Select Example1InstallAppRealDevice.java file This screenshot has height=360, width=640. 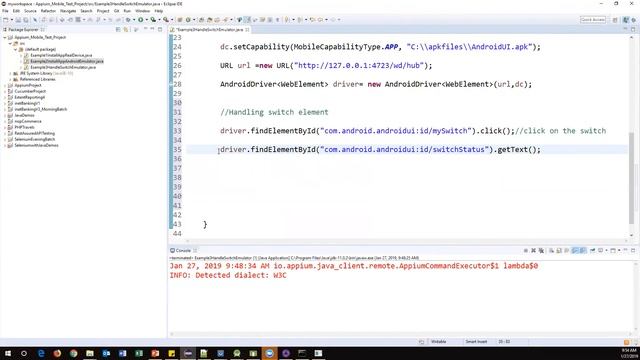61,55
